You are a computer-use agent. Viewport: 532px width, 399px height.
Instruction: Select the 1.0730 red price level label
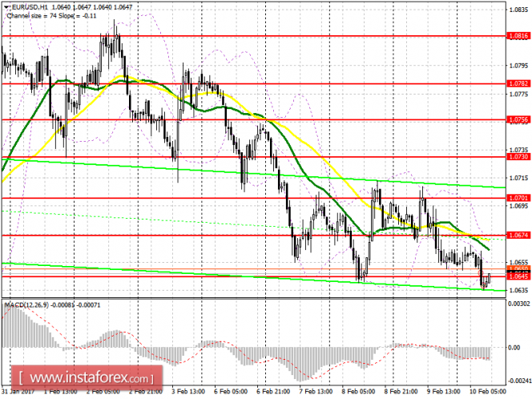tap(518, 156)
